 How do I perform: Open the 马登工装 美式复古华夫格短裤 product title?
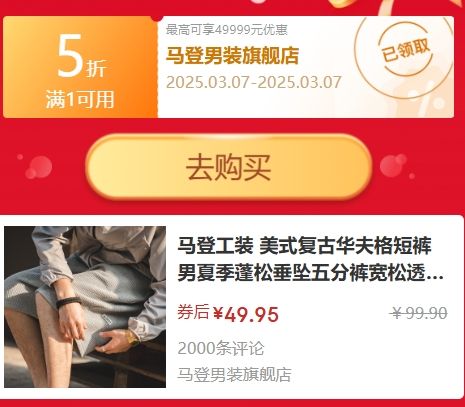tap(310, 260)
